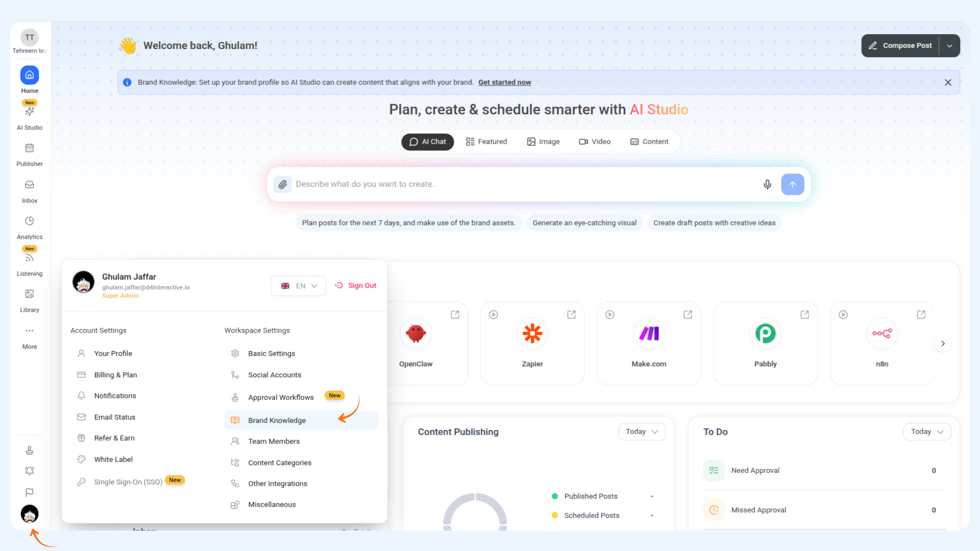
Task: Switch to the Content tab
Action: [x=649, y=142]
